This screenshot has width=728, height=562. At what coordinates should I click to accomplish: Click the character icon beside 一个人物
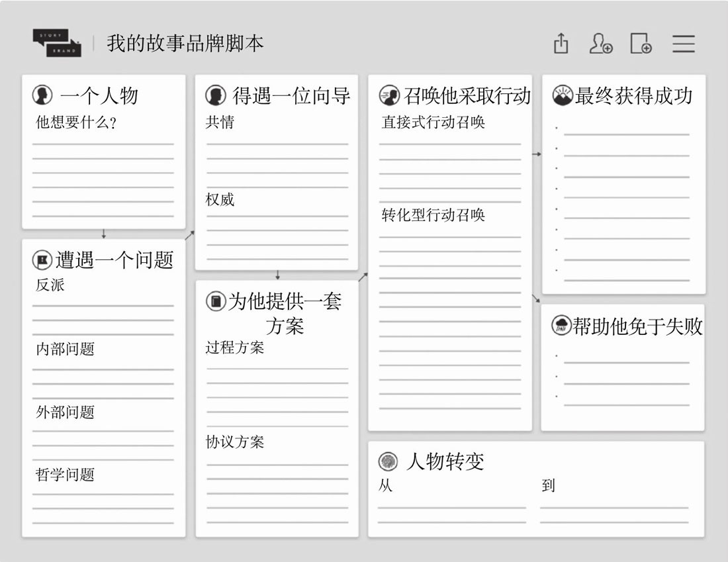coord(42,95)
